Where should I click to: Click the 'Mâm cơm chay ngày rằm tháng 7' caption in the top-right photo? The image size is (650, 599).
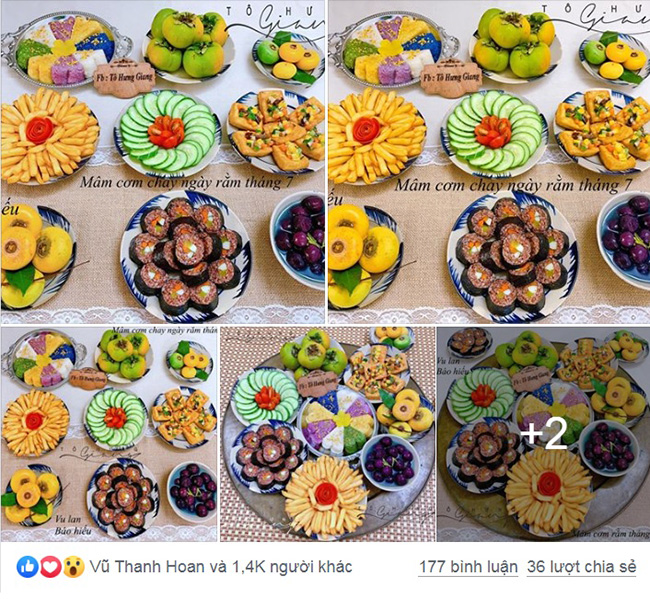pyautogui.click(x=513, y=184)
